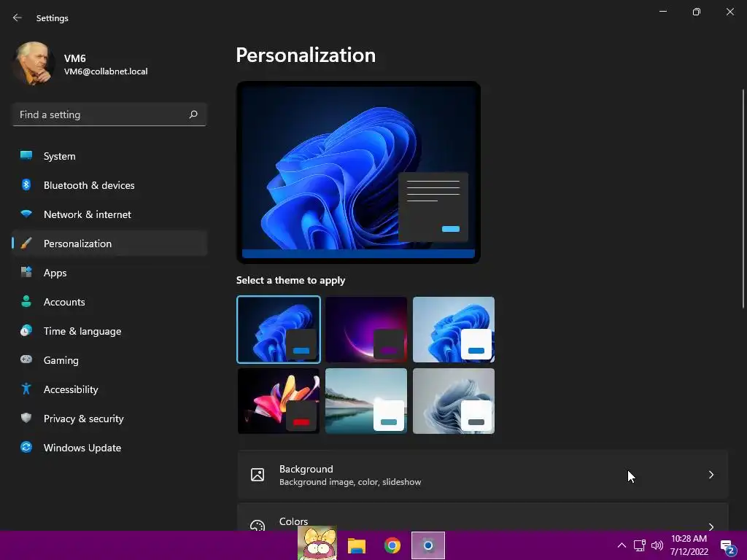Select the Apps settings category
The image size is (747, 560).
tap(109, 273)
